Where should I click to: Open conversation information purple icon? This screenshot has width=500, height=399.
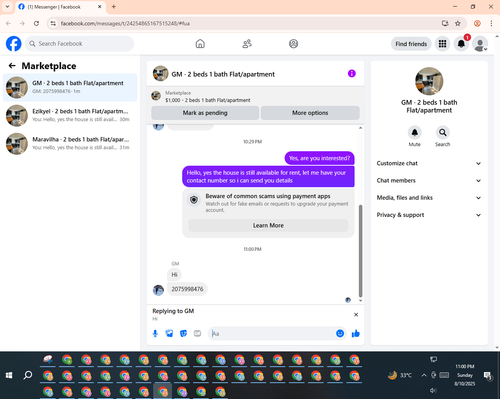[352, 73]
